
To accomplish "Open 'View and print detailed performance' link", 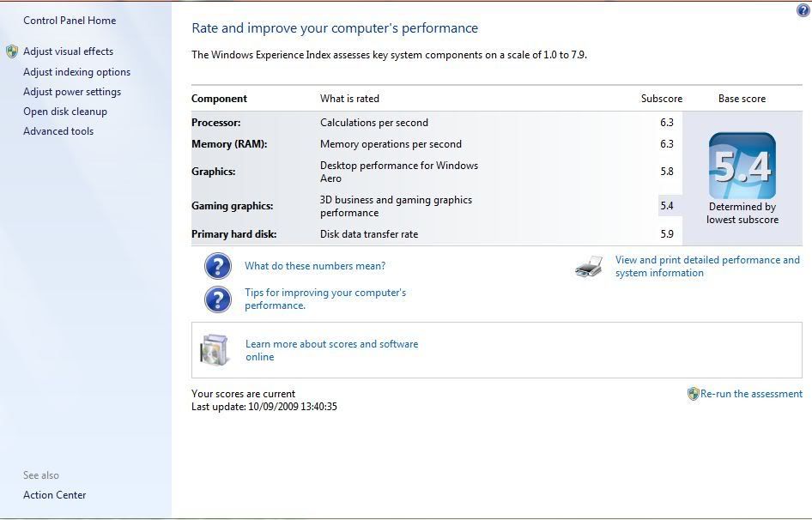I will tap(706, 266).
